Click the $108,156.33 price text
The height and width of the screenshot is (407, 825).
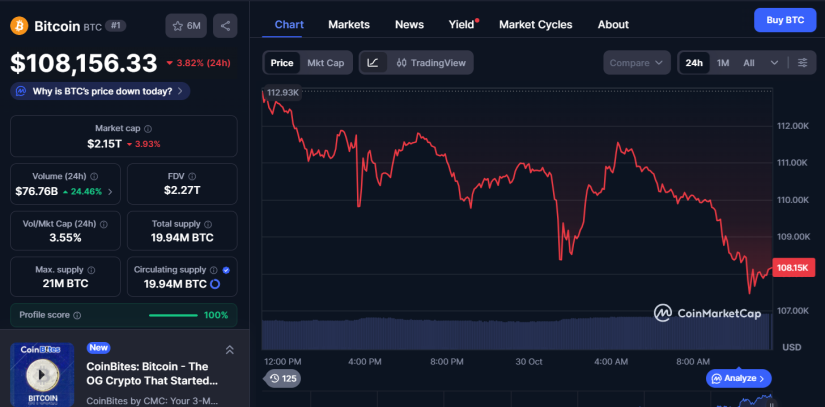84,63
